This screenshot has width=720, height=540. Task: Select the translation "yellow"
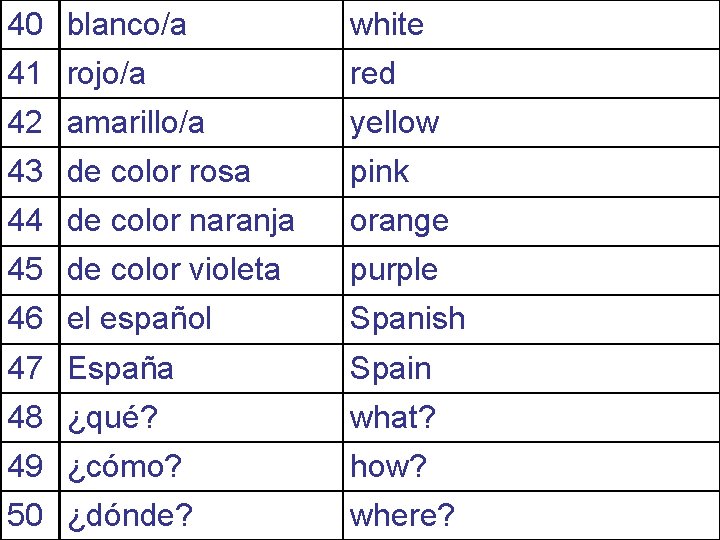pos(394,123)
